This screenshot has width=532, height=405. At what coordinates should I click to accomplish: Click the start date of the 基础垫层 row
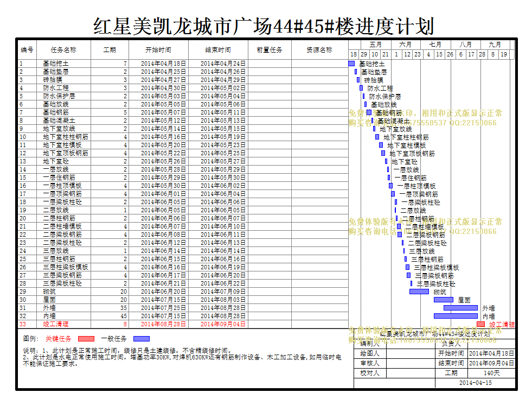[164, 72]
